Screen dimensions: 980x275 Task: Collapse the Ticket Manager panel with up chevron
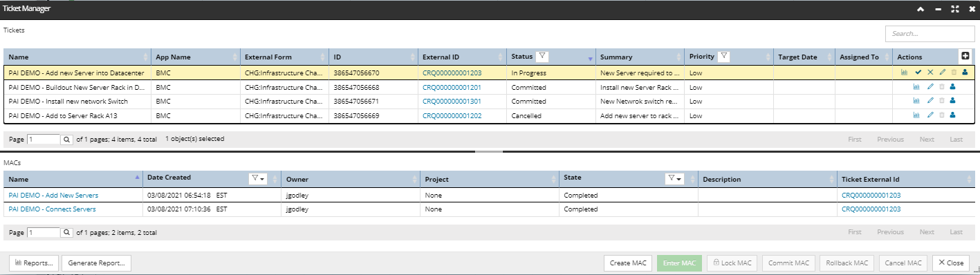[x=920, y=9]
